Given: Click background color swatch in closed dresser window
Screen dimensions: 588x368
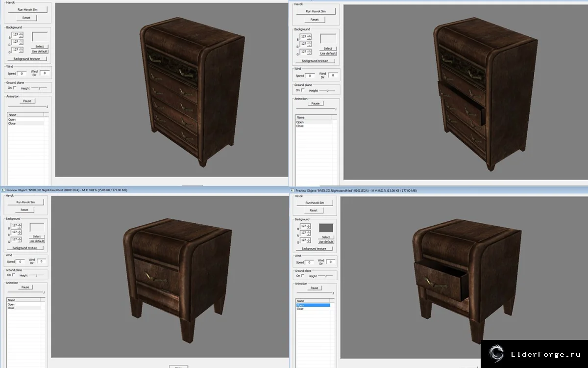Looking at the screenshot, I should 40,37.
